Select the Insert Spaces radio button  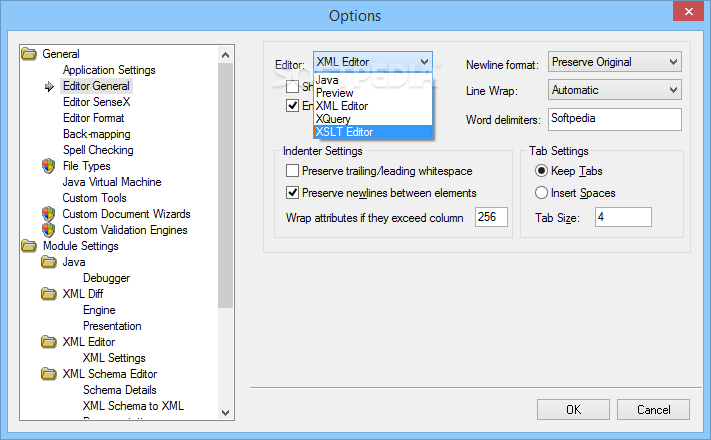[542, 193]
